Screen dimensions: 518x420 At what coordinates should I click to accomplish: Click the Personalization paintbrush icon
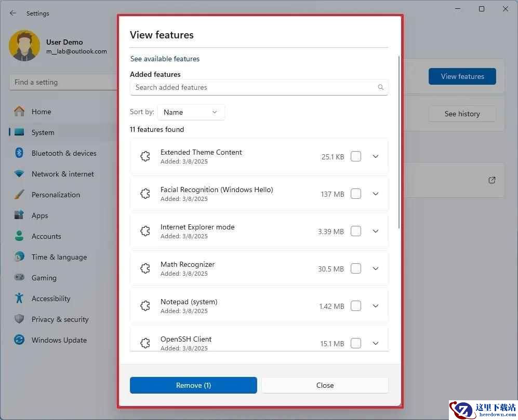click(x=19, y=194)
